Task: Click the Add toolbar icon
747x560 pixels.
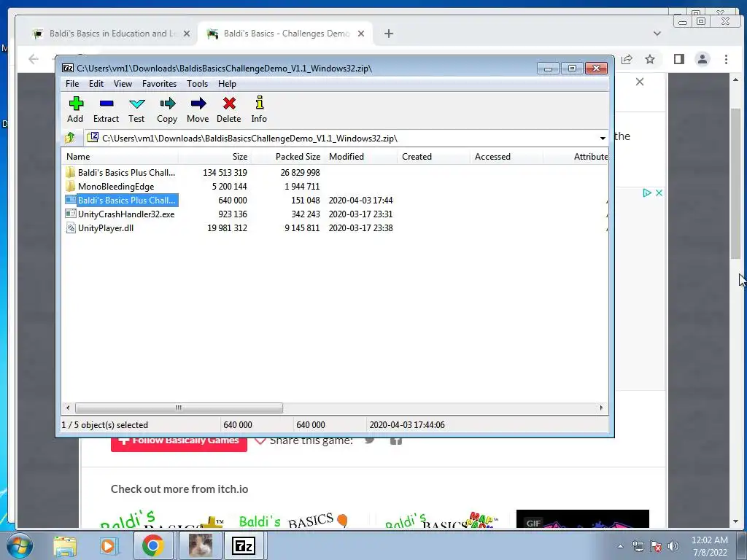Action: [75, 109]
